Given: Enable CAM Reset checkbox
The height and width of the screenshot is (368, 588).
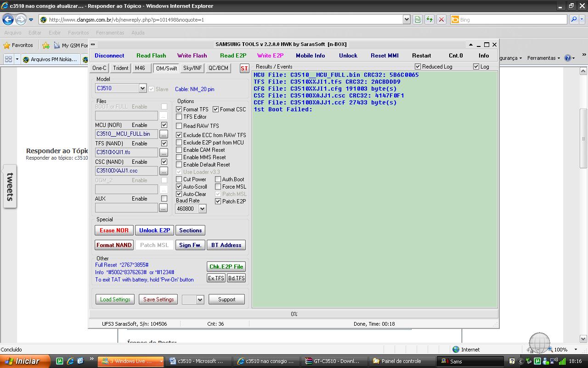Looking at the screenshot, I should click(179, 150).
